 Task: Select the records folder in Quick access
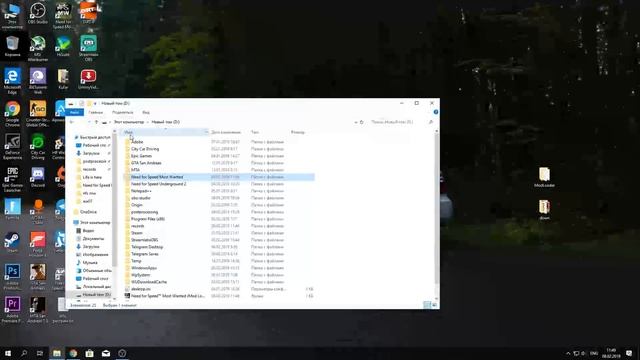click(x=89, y=169)
